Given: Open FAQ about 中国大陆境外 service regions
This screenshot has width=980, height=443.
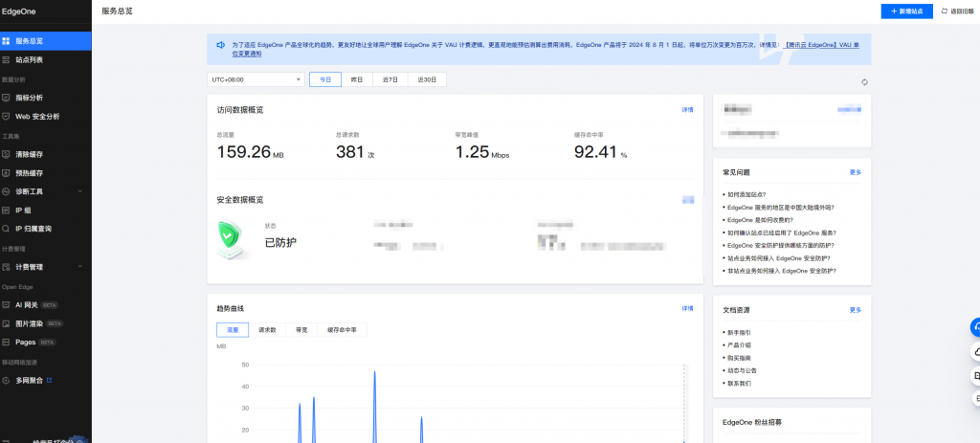Looking at the screenshot, I should point(781,208).
